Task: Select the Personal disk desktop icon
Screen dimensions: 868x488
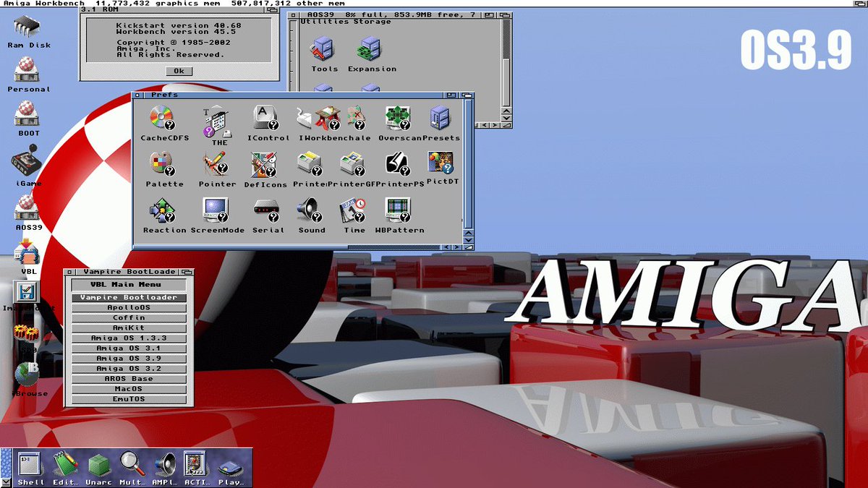Action: point(27,70)
